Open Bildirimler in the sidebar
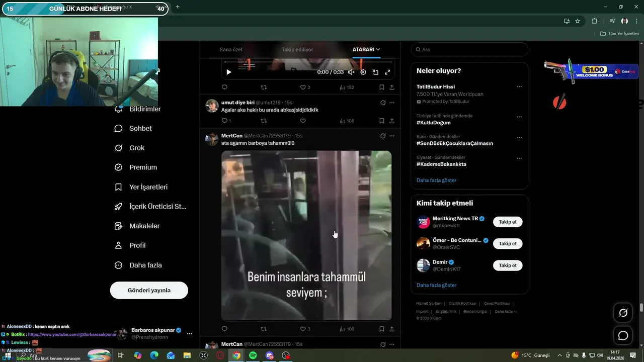The width and height of the screenshot is (644, 362). click(138, 109)
